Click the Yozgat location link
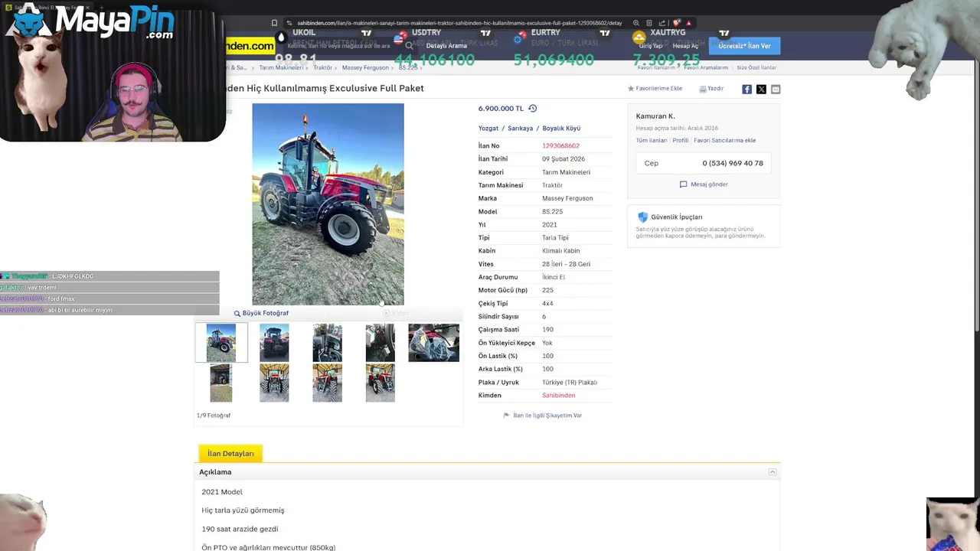 coord(488,129)
